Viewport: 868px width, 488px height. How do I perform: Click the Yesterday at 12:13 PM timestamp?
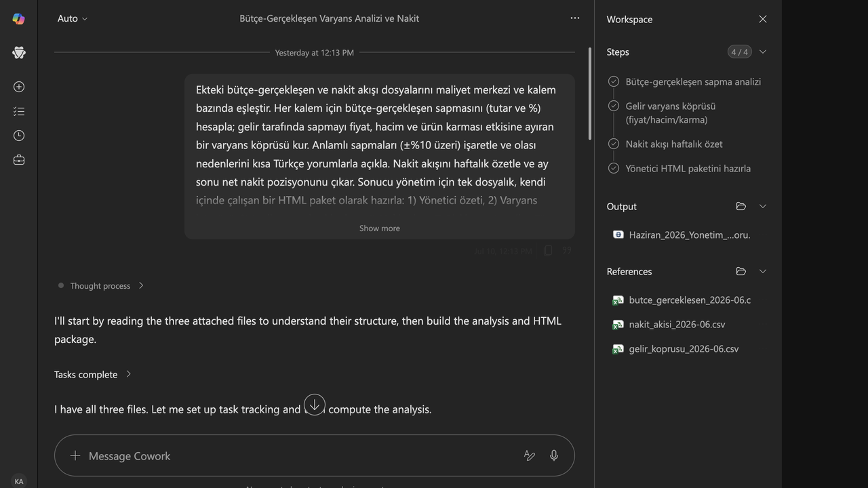click(x=314, y=52)
